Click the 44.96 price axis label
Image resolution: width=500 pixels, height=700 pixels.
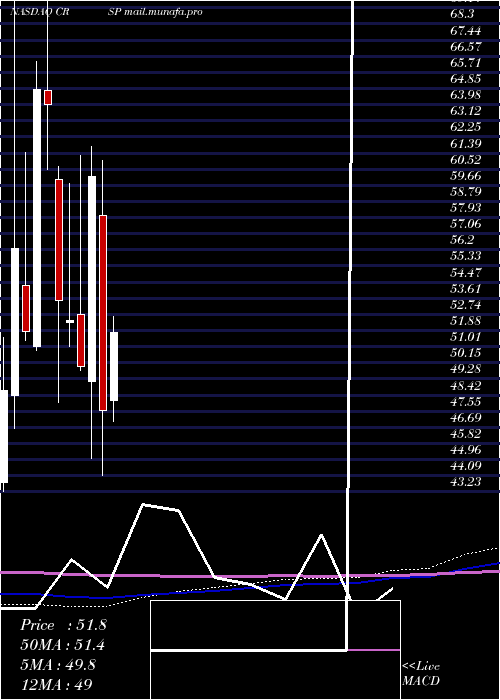coord(466,450)
